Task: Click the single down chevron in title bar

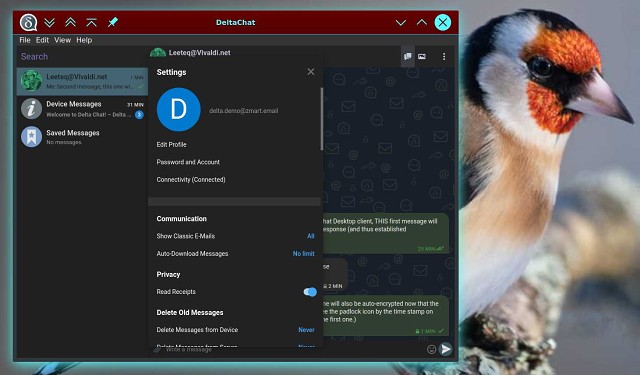Action: click(401, 23)
